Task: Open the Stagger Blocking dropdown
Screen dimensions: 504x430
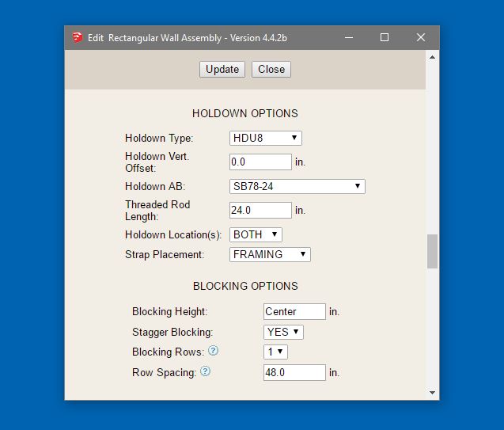Action: [283, 332]
